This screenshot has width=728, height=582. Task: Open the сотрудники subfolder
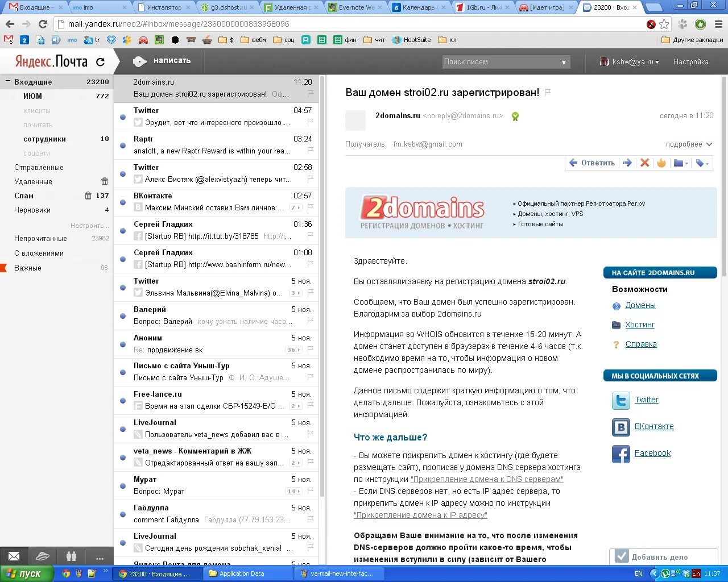(x=44, y=139)
